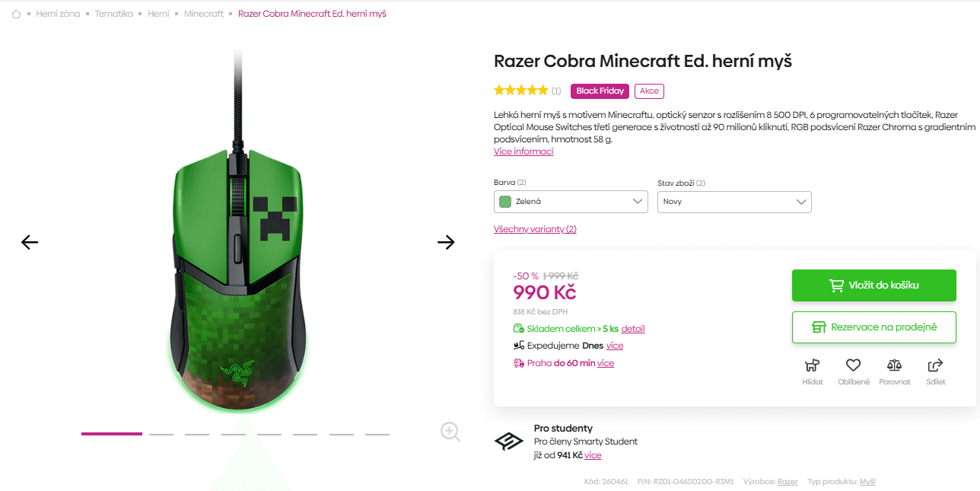
Task: Open Porovnat comparison scales icon
Action: (x=895, y=366)
